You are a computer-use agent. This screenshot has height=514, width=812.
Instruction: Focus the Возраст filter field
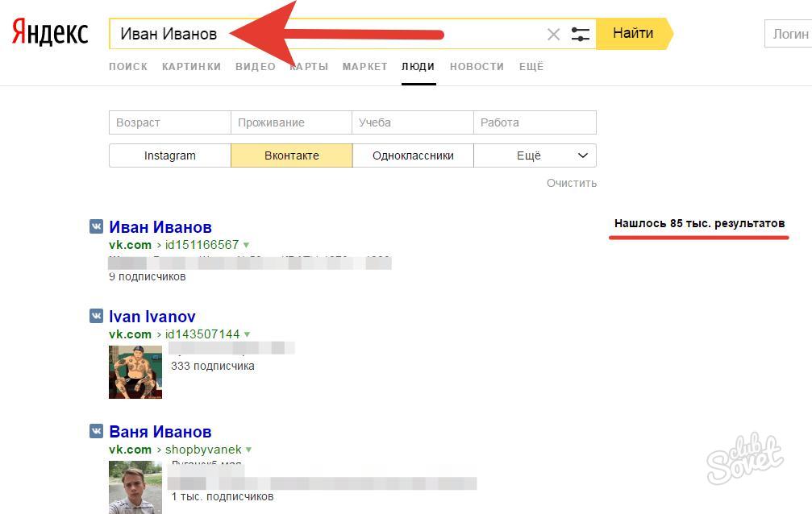pyautogui.click(x=170, y=122)
